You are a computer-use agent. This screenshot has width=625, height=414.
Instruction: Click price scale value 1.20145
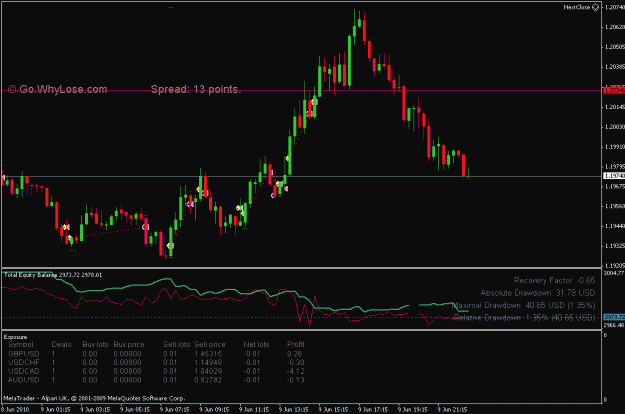615,107
